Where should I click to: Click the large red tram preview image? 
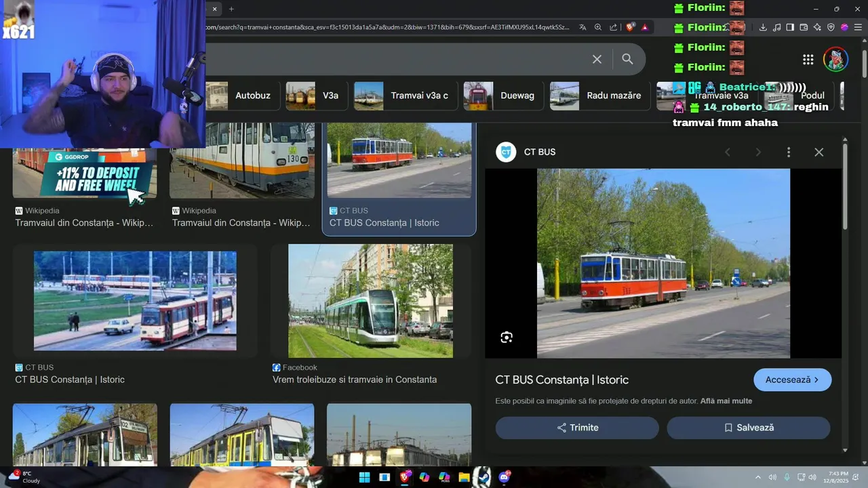(663, 263)
